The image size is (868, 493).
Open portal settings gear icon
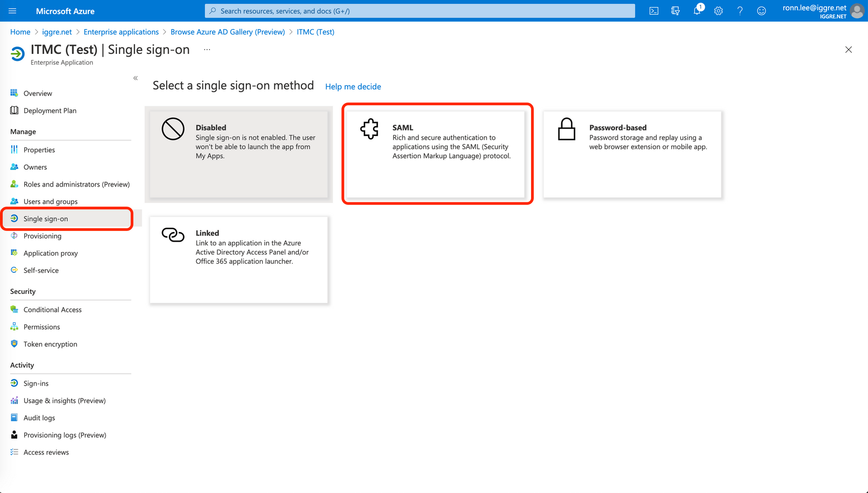pyautogui.click(x=719, y=11)
